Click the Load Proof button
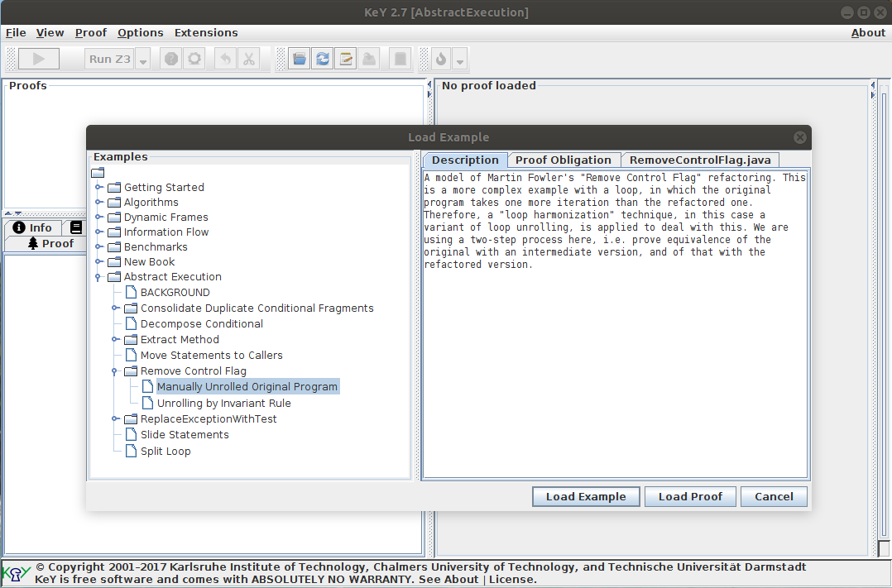892x588 pixels. pos(690,496)
